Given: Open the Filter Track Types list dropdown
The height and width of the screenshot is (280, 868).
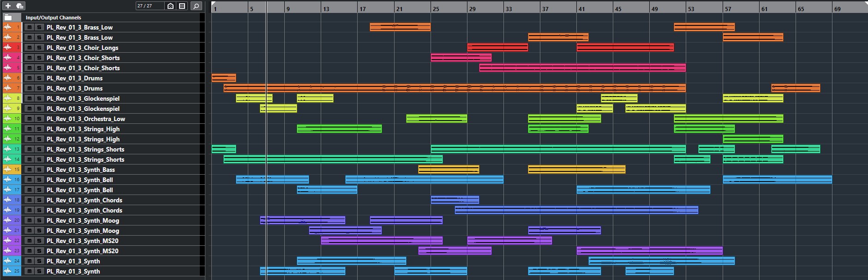Looking at the screenshot, I should coord(182,6).
